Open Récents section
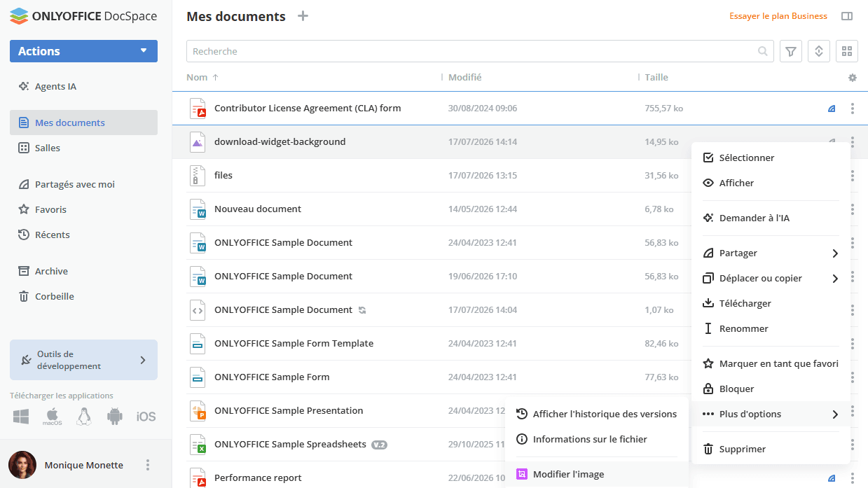 (x=83, y=235)
